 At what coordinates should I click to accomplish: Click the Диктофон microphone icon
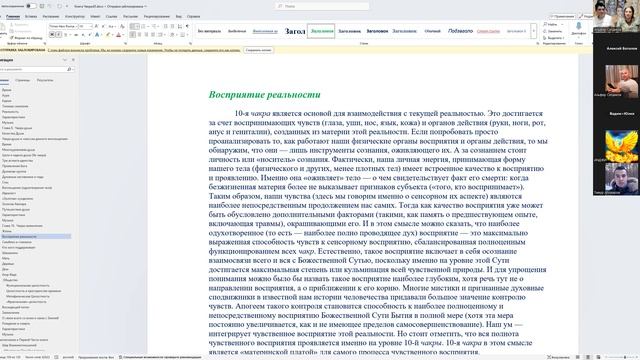[x=578, y=27]
